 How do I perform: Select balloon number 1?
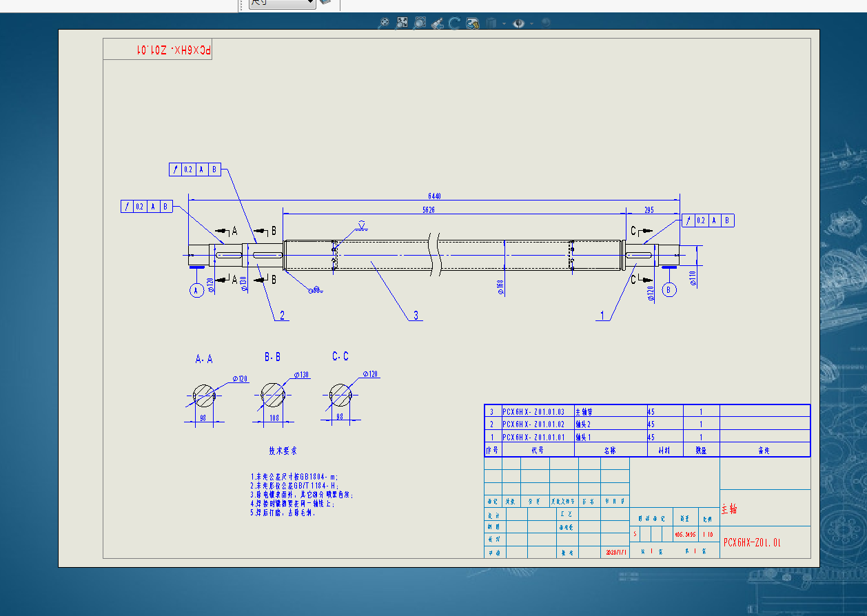(602, 316)
